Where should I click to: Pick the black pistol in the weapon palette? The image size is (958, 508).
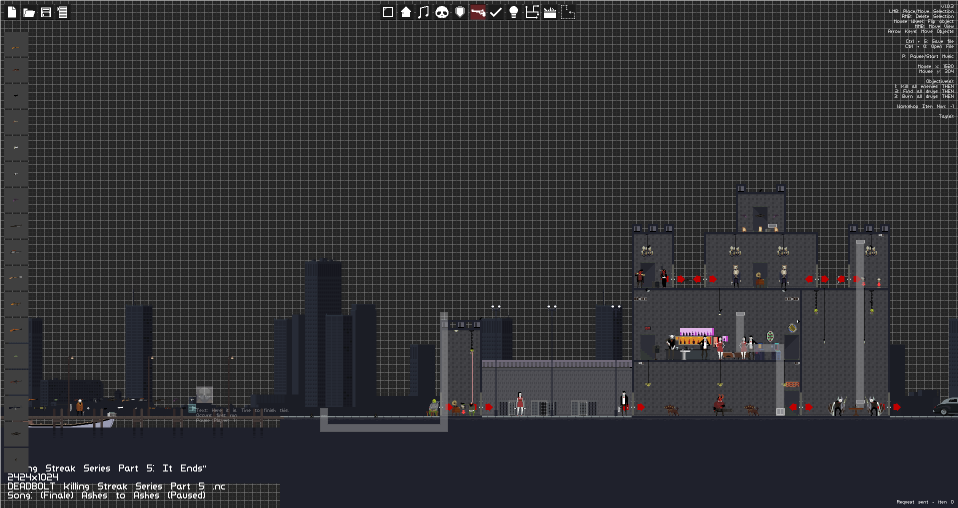coord(16,96)
